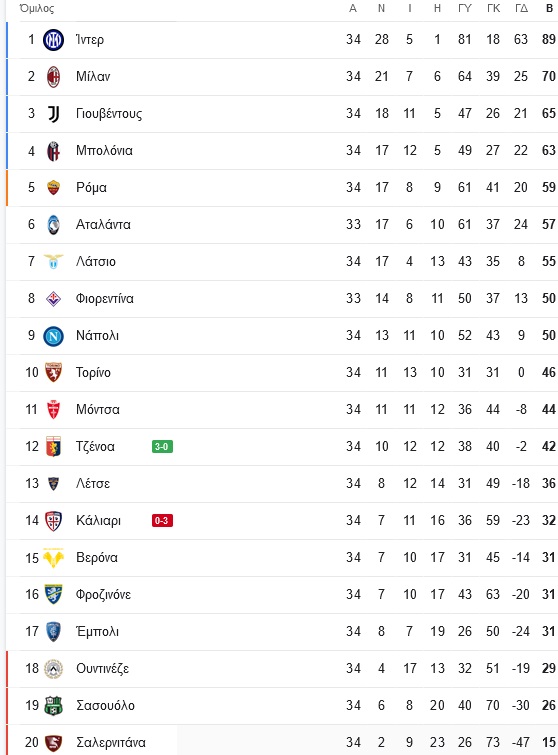Click the red 0-3 score badge
The image size is (558, 755).
click(x=162, y=521)
